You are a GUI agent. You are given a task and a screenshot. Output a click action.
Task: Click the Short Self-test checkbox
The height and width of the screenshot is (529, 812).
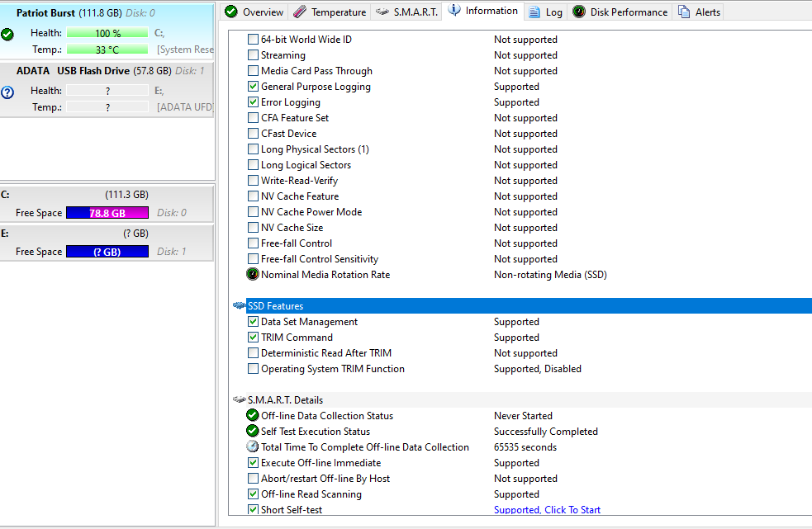[254, 509]
